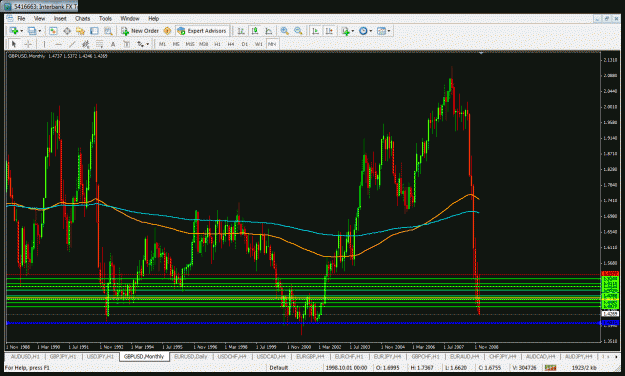Image resolution: width=625 pixels, height=376 pixels.
Task: Toggle the Terminal panel icon
Action: click(94, 31)
